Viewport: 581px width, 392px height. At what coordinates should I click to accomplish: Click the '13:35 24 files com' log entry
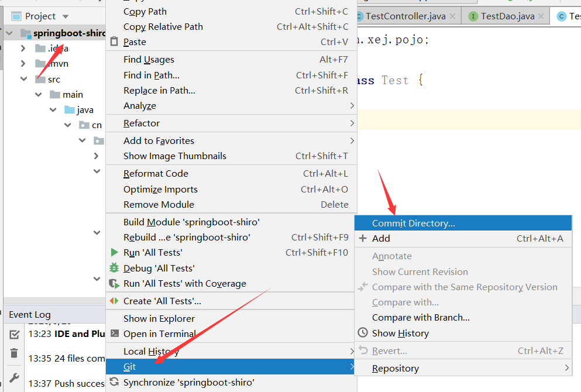click(66, 358)
